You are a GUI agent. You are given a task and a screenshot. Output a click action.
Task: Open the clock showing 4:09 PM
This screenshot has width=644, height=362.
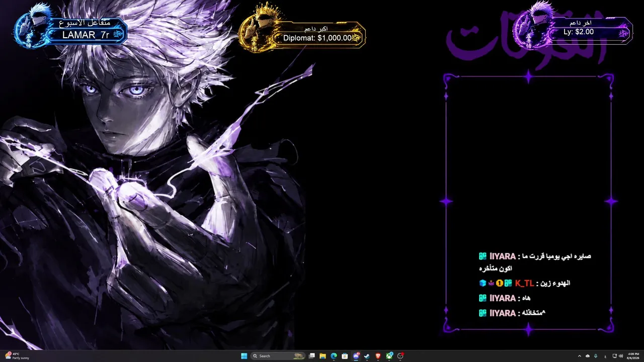pos(632,356)
